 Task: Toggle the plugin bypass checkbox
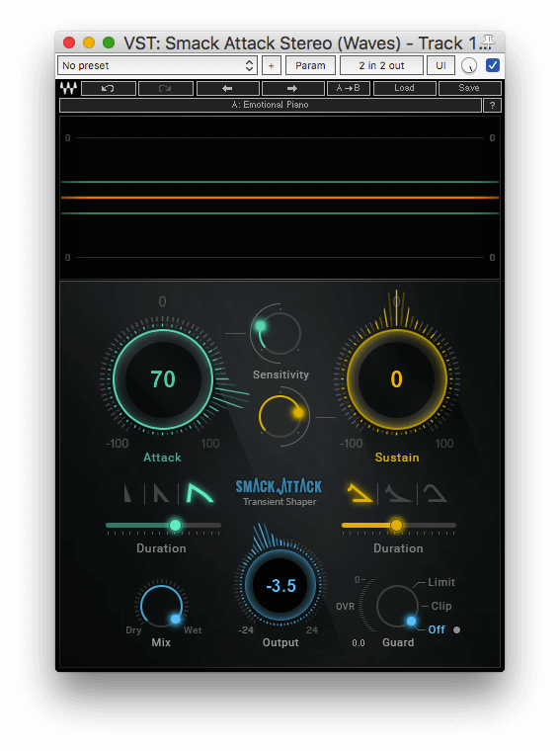[493, 65]
